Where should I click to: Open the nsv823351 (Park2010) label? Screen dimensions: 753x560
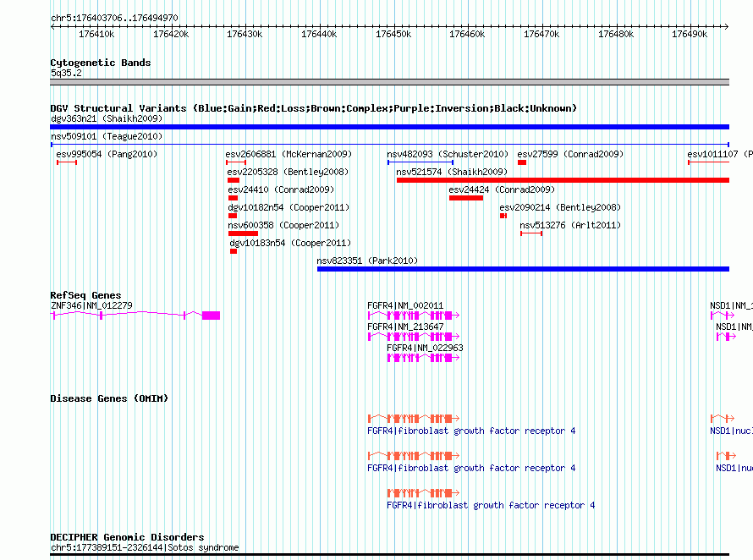click(367, 261)
